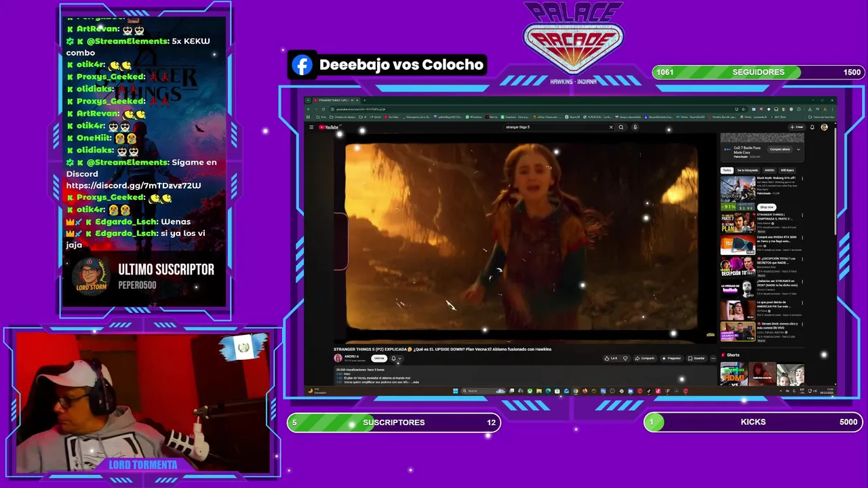
Task: Go to the YouTube home logo
Action: (x=329, y=127)
